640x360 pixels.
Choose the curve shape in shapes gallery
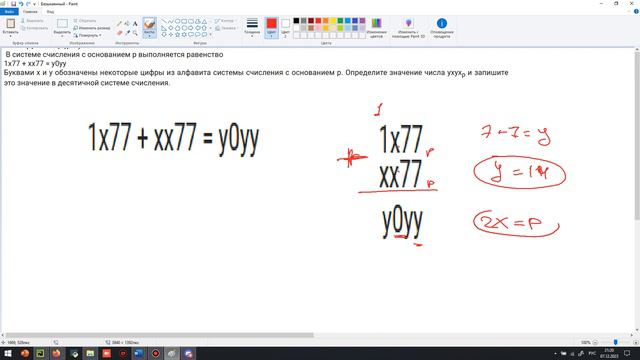(171, 21)
